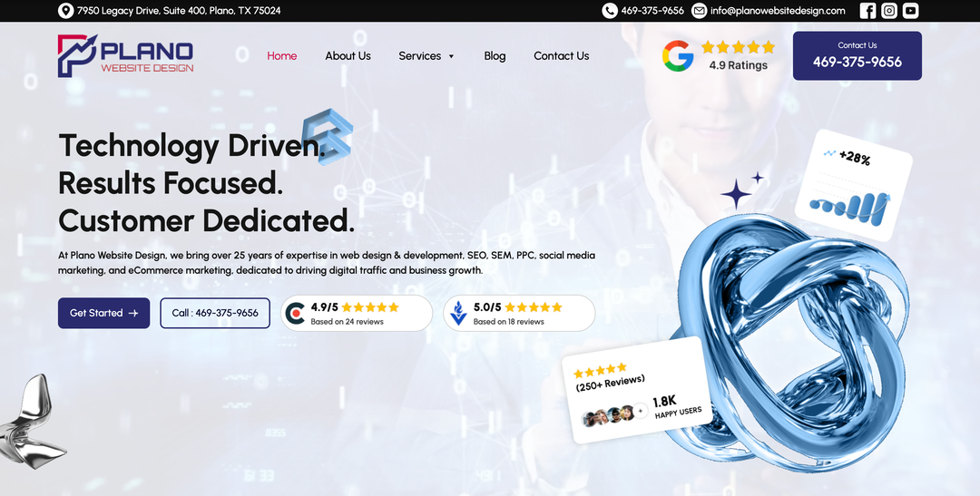Click the email envelope icon
The width and height of the screenshot is (980, 496).
pyautogui.click(x=699, y=11)
